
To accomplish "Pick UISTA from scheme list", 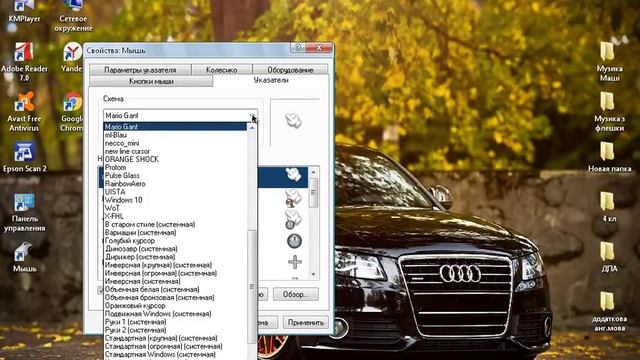I will click(x=175, y=192).
